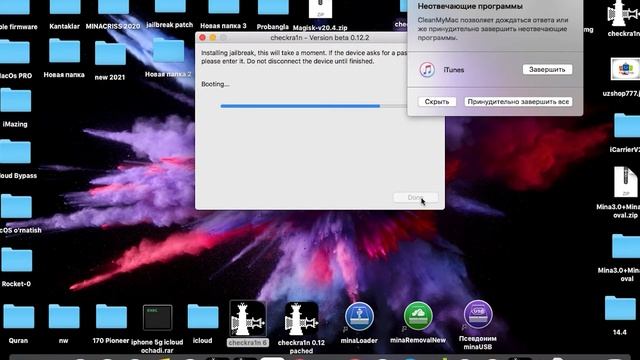Select the Новая папка 2 folder
640x360 pixels.
click(x=169, y=51)
